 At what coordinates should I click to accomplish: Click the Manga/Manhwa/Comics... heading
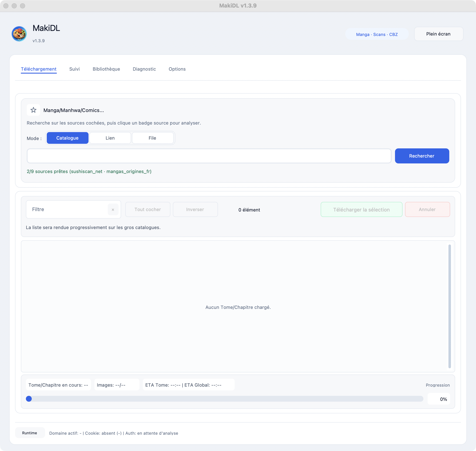tap(74, 110)
